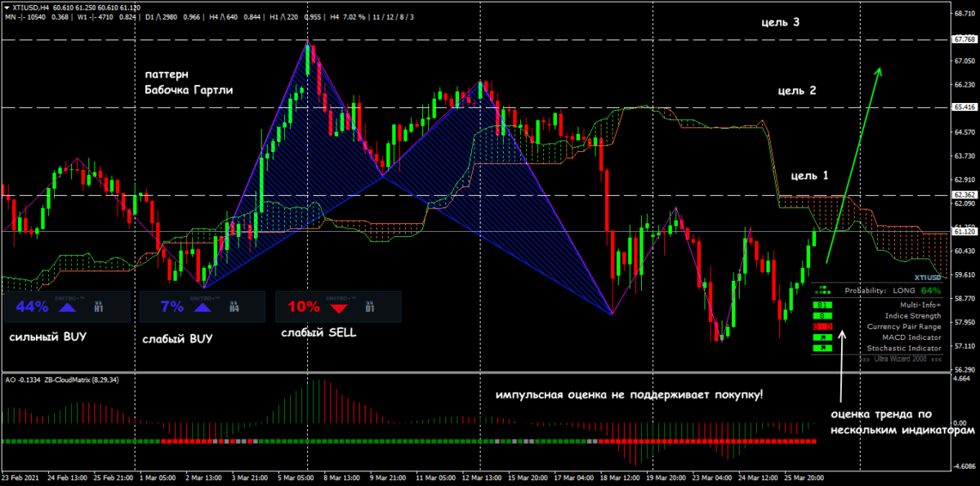The width and height of the screenshot is (980, 486).
Task: Click the Ultra Wizard 2008 footer label
Action: (902, 359)
